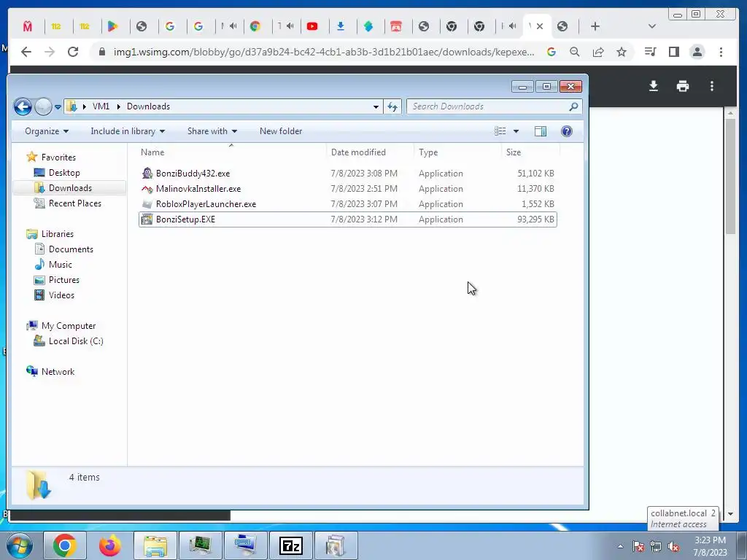The height and width of the screenshot is (560, 747).
Task: Open Firefox from the taskbar
Action: [109, 545]
